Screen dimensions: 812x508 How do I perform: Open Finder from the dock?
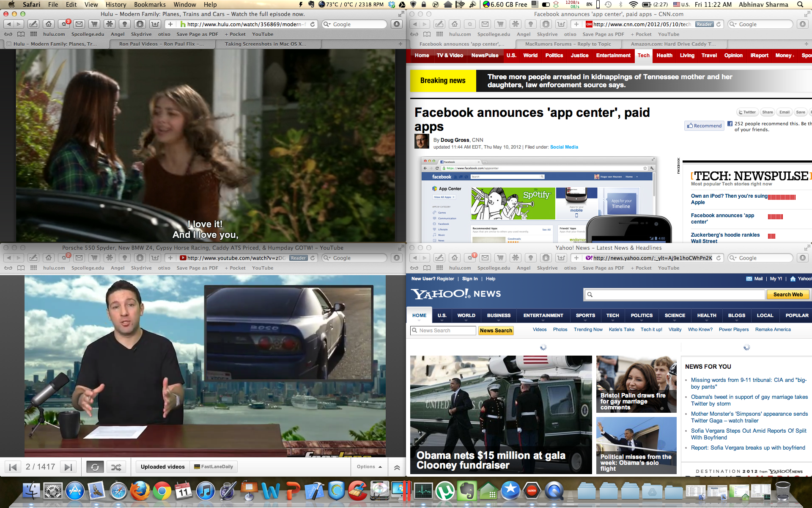[x=31, y=491]
